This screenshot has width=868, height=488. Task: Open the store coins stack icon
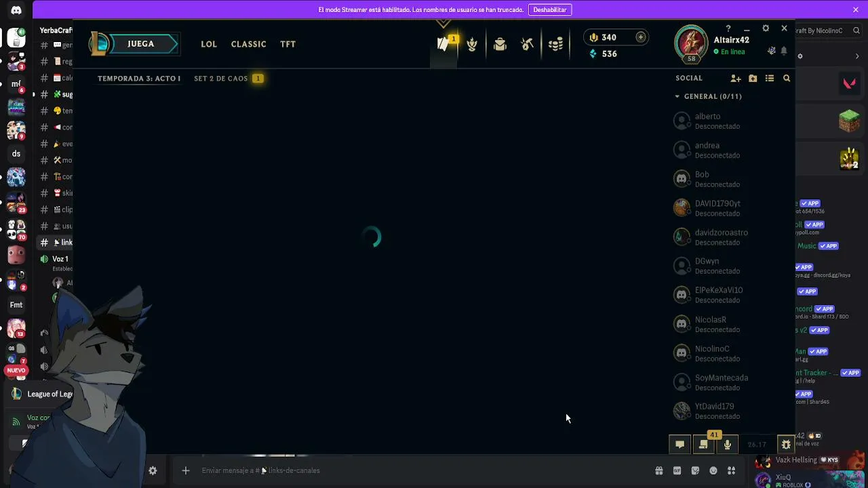pos(555,45)
